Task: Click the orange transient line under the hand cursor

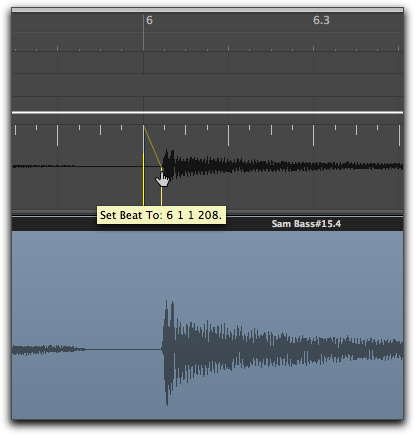Action: (162, 197)
